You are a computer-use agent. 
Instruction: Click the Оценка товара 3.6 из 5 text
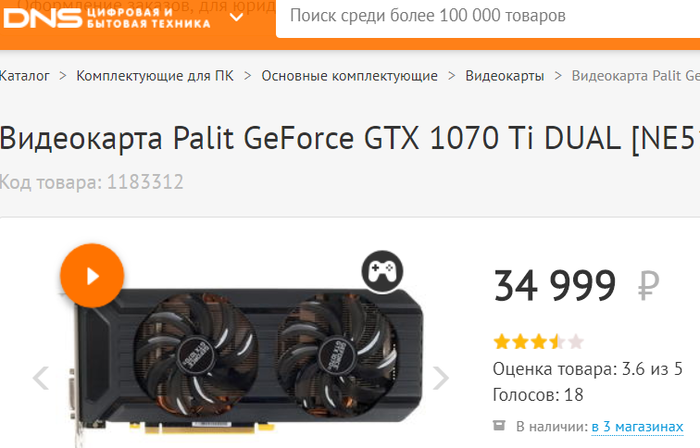coord(588,369)
